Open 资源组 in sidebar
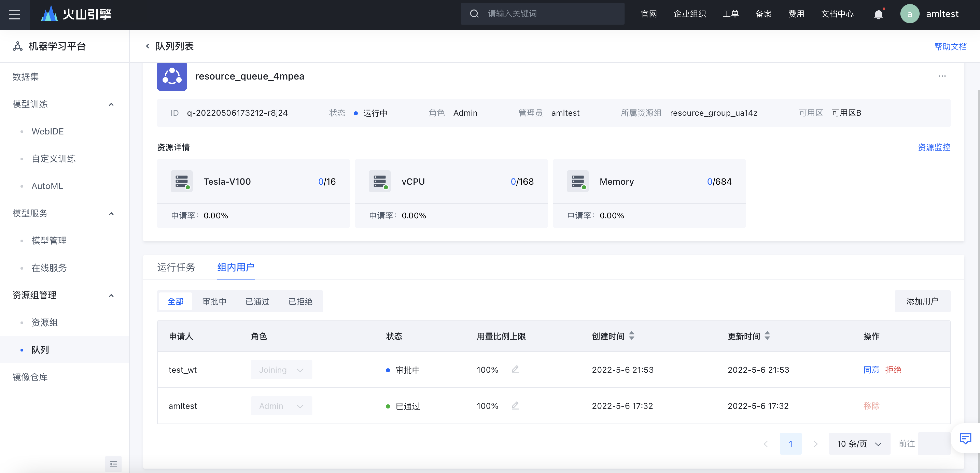 (x=45, y=322)
